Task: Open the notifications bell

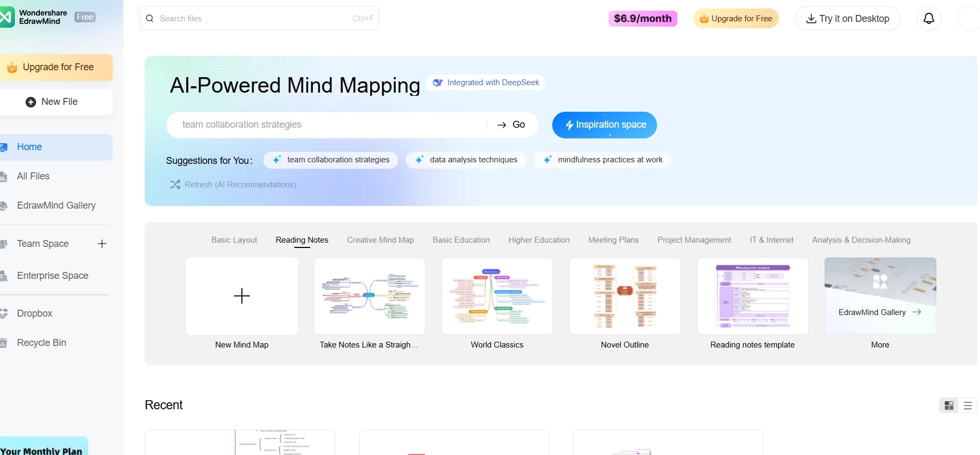Action: [x=929, y=19]
